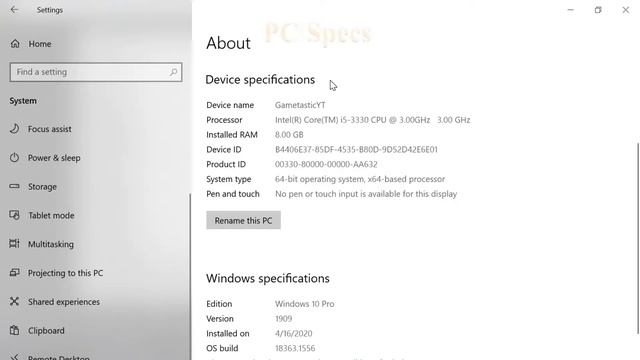Click the Clipboard icon
Image resolution: width=640 pixels, height=360 pixels.
(x=14, y=330)
